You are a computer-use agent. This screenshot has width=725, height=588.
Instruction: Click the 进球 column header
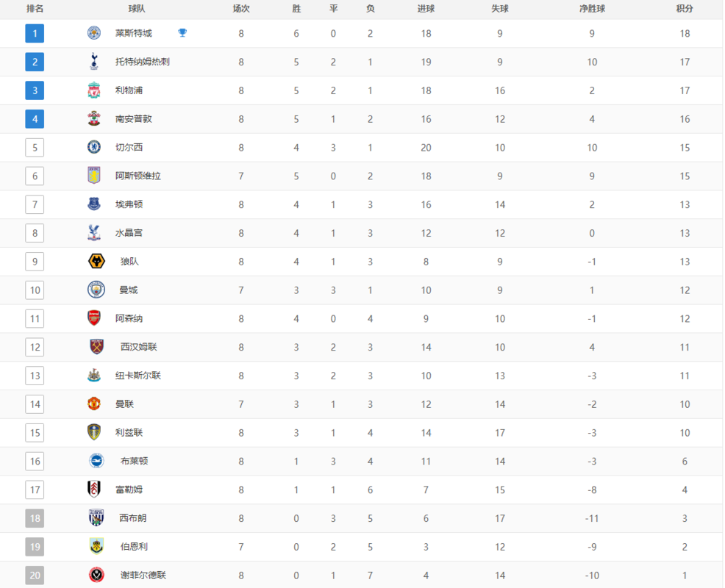426,9
